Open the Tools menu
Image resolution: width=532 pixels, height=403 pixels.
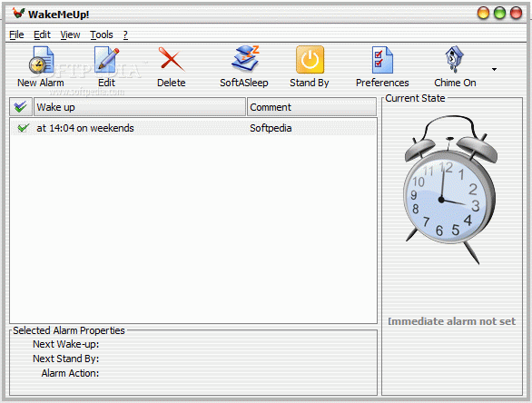(x=101, y=34)
